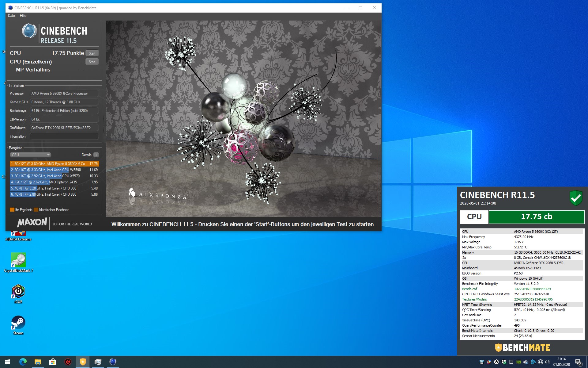The image size is (588, 368).
Task: Select CrystalDiskMark 7 desktop icon
Action: [18, 263]
